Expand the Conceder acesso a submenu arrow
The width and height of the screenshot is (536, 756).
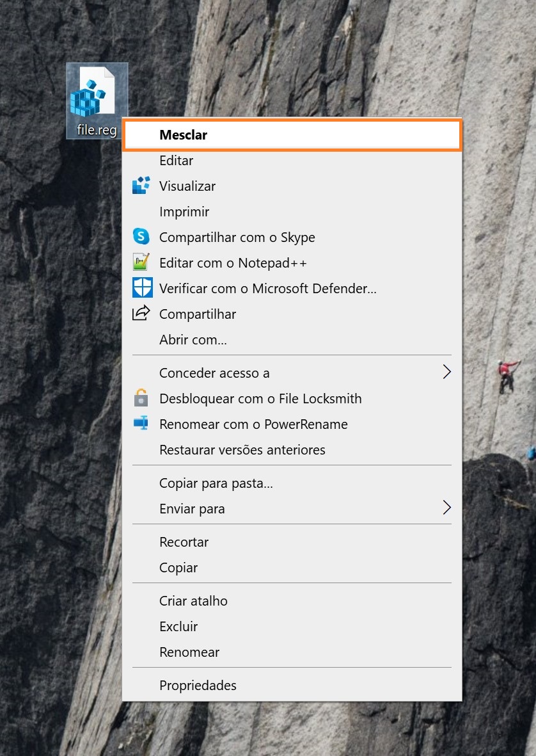point(446,373)
